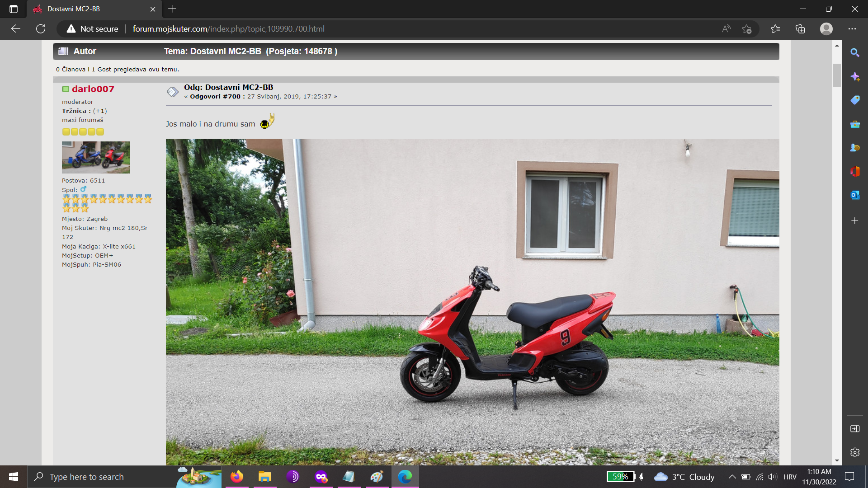Click the browser back arrow
The width and height of the screenshot is (868, 488).
click(16, 29)
